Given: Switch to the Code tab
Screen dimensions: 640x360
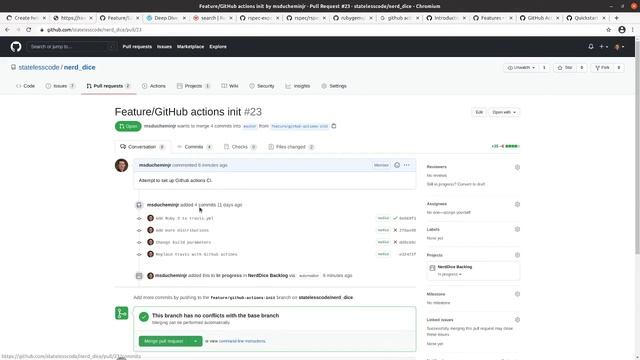Looking at the screenshot, I should click(25, 86).
